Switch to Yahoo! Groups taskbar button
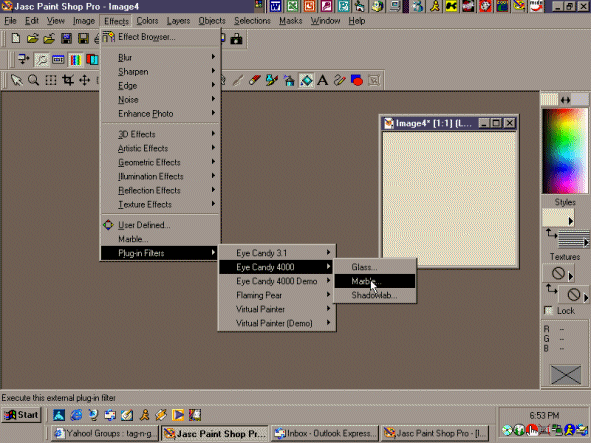The height and width of the screenshot is (443, 591). [x=104, y=434]
